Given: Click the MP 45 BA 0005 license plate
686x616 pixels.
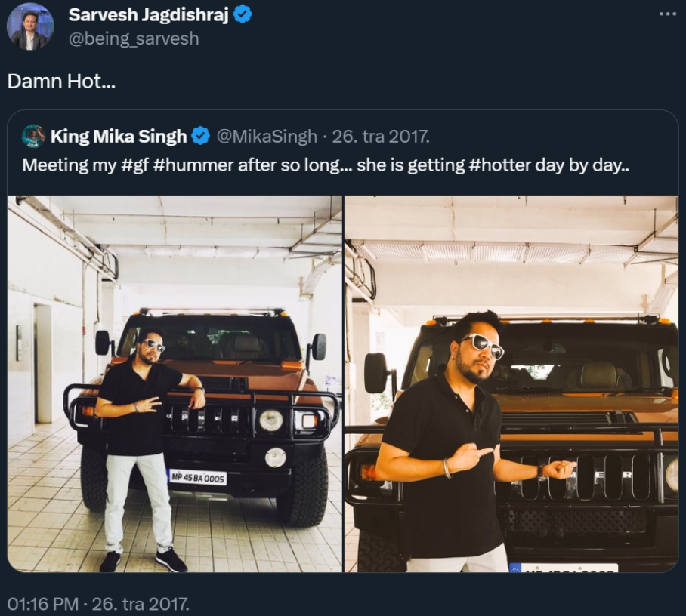Looking at the screenshot, I should (x=196, y=477).
